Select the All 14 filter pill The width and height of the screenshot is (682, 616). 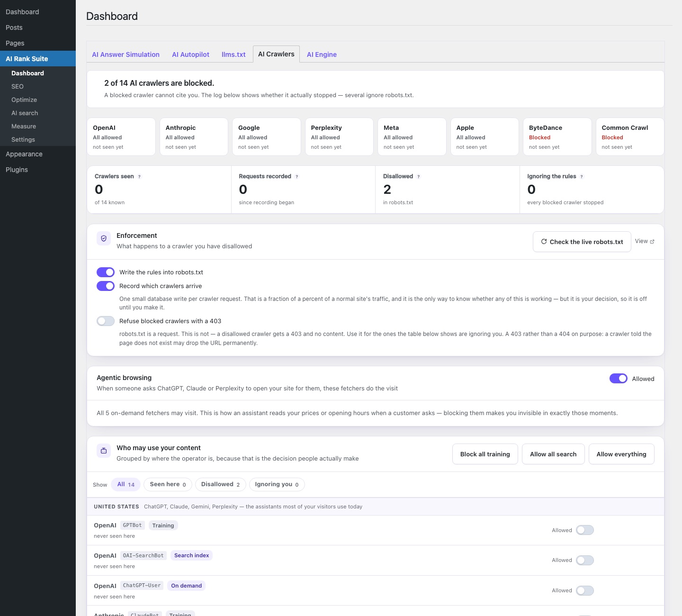coord(126,484)
